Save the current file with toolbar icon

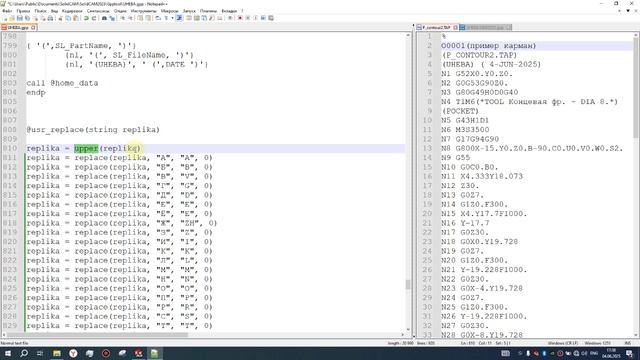point(20,18)
